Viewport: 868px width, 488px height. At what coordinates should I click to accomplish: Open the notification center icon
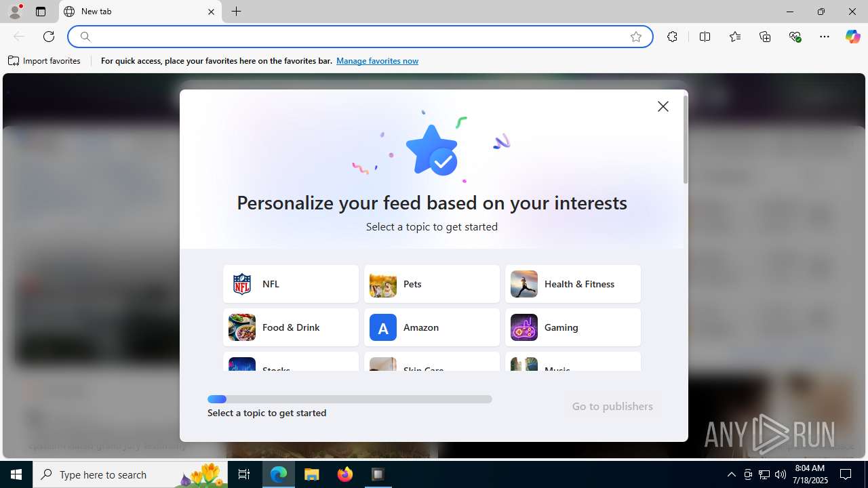[846, 474]
